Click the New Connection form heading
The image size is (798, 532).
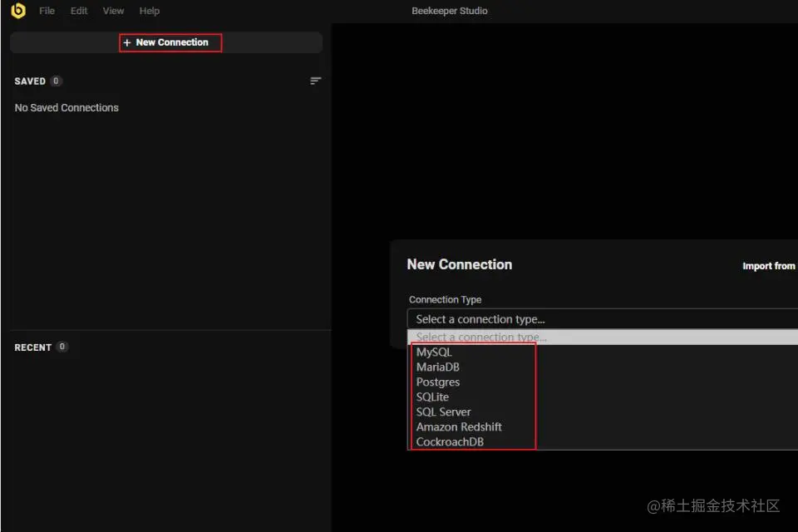point(460,264)
